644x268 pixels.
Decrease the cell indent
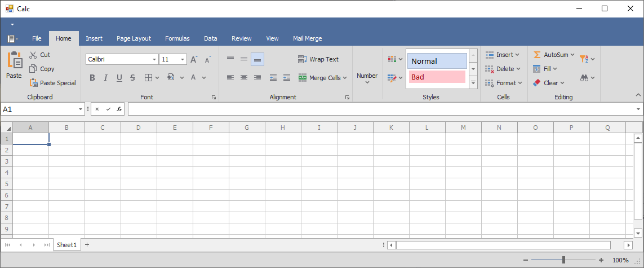tap(273, 78)
